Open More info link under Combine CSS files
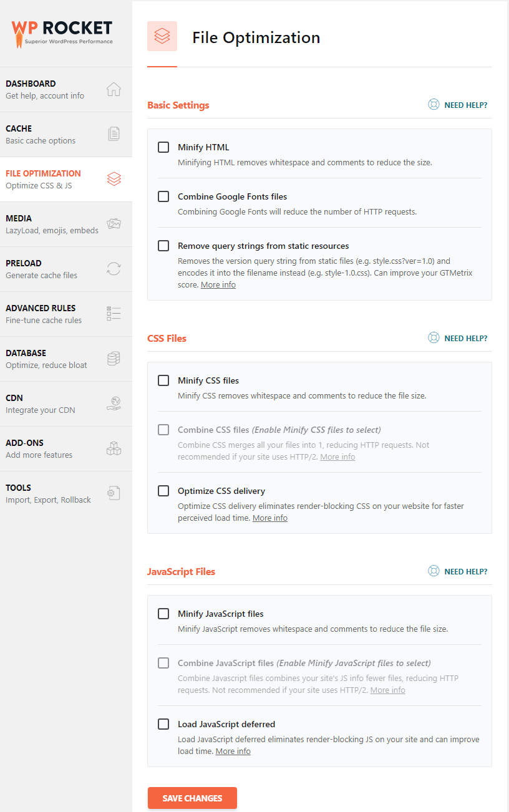 337,457
